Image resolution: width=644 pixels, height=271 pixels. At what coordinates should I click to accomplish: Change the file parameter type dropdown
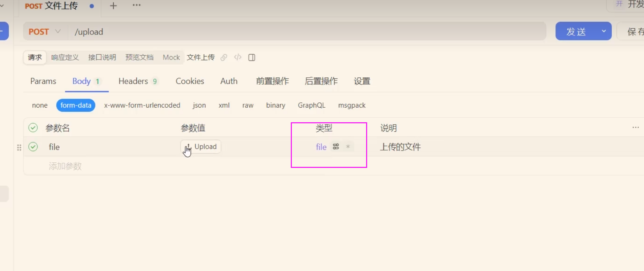pyautogui.click(x=321, y=147)
